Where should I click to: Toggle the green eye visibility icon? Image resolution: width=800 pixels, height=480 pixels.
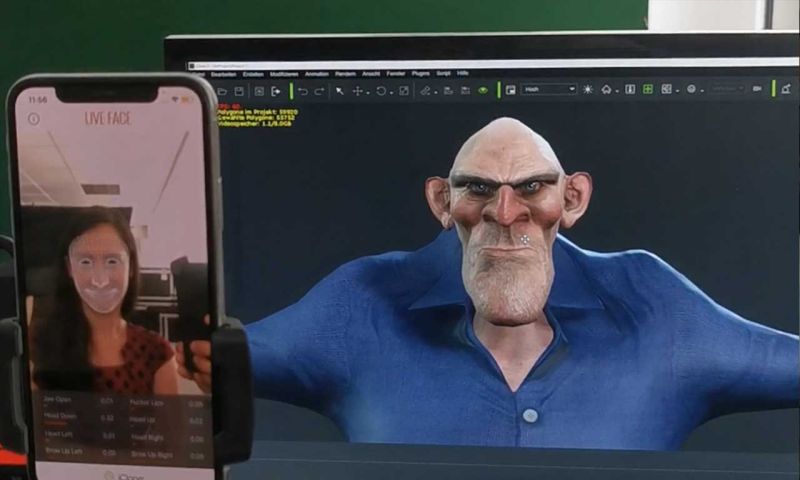click(483, 91)
